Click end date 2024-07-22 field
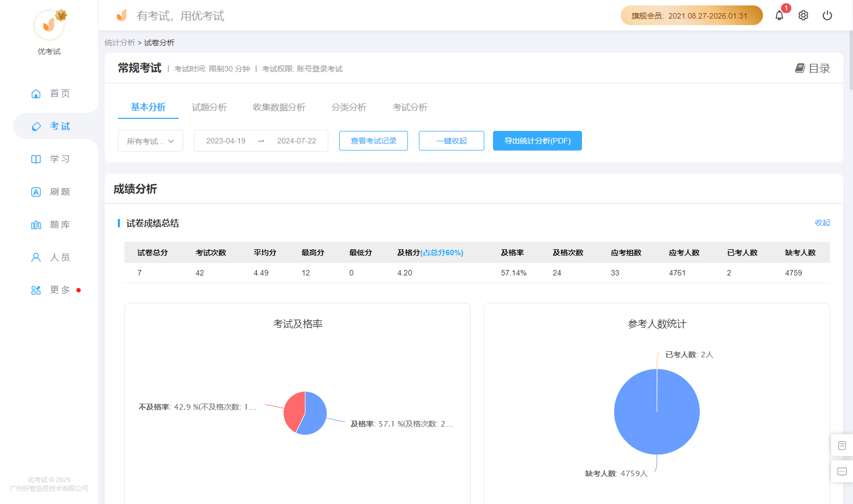This screenshot has height=504, width=853. click(x=297, y=141)
